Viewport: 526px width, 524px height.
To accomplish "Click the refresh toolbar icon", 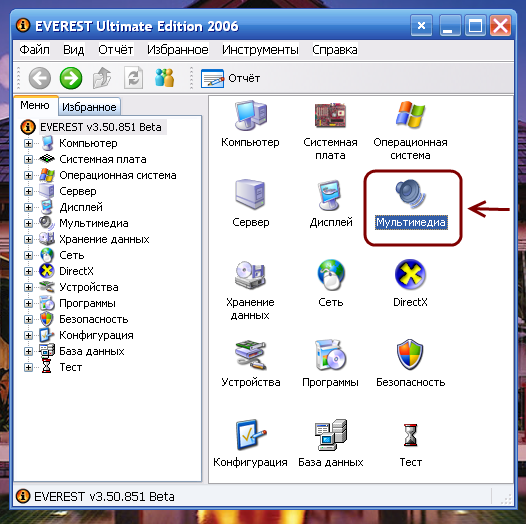I will [x=134, y=78].
